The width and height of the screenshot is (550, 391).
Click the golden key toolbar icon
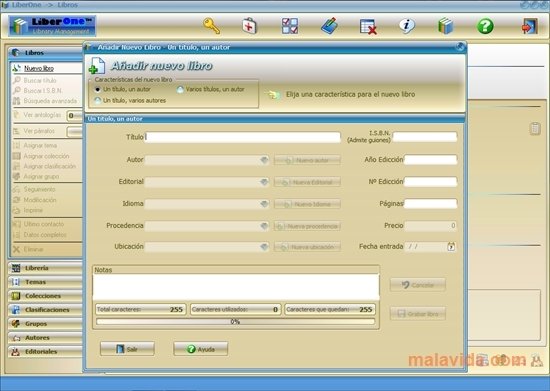coord(212,26)
